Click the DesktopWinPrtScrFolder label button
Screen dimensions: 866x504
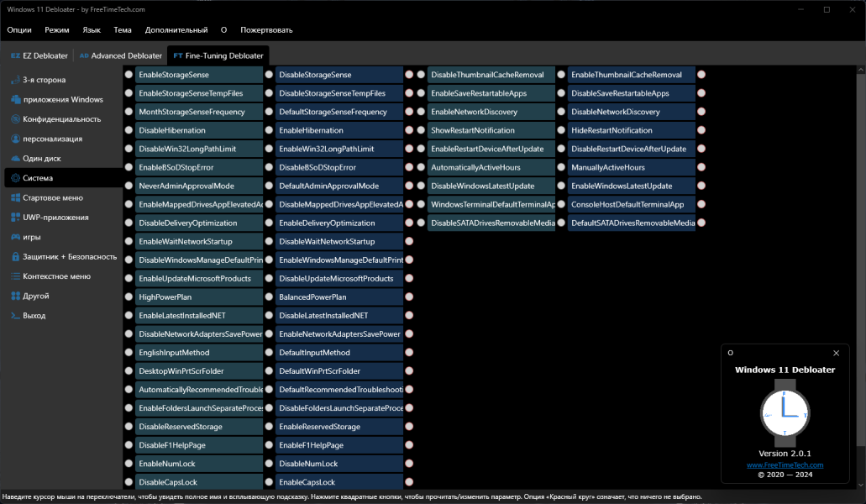point(199,371)
